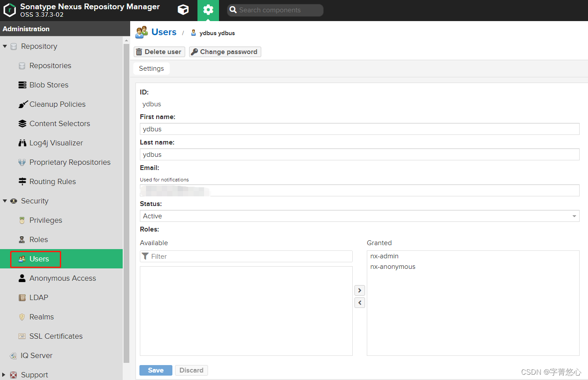
Task: Select nx-anonymous in Granted list
Action: point(393,267)
